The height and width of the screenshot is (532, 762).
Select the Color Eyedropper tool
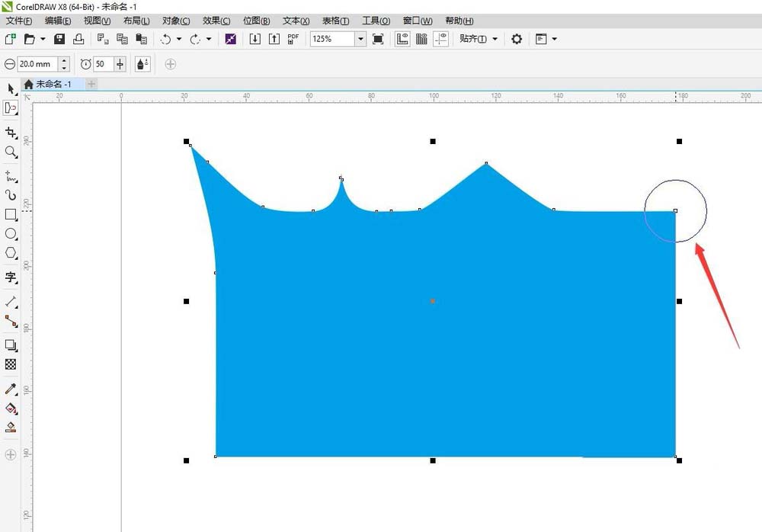point(11,389)
